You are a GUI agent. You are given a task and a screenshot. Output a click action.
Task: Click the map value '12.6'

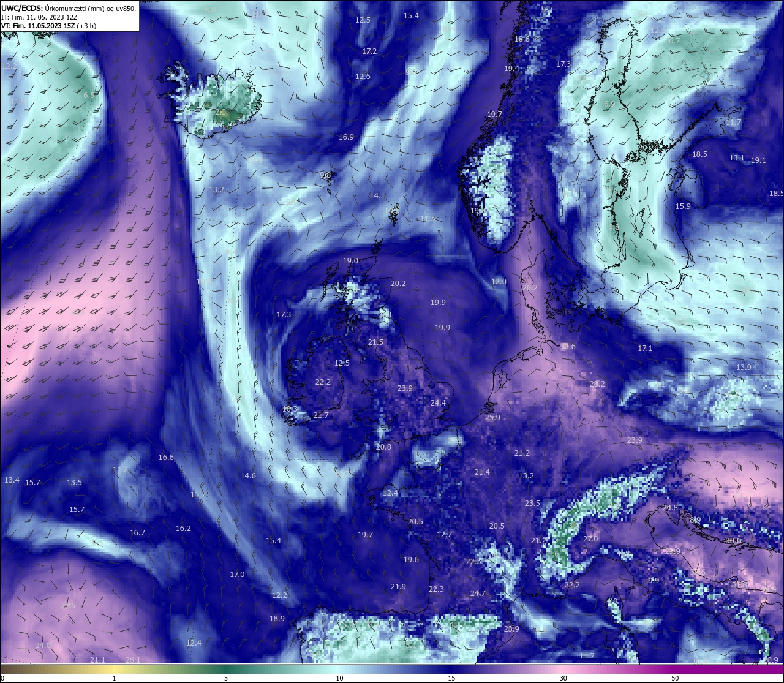(363, 77)
